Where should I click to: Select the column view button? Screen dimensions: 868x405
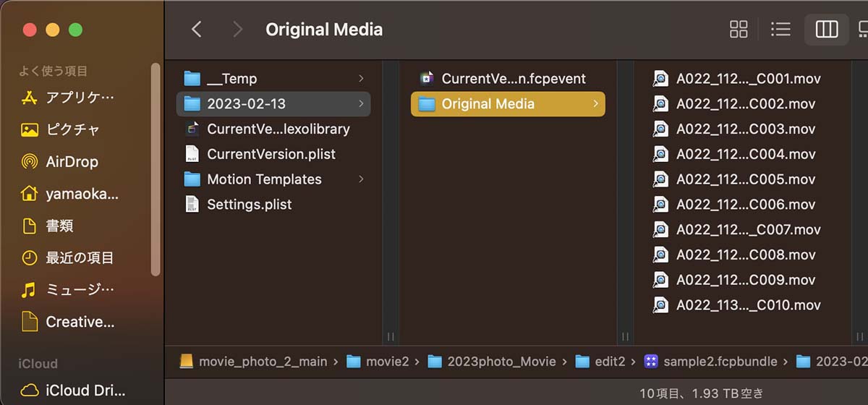point(826,29)
